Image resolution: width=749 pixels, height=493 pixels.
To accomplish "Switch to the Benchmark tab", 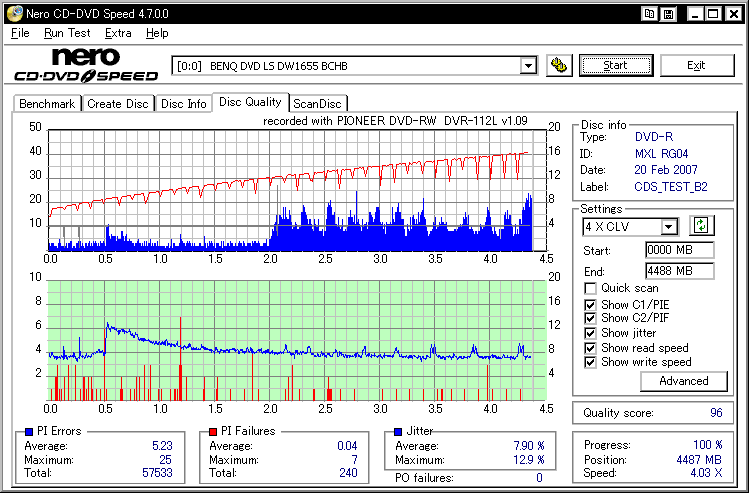I will (47, 104).
